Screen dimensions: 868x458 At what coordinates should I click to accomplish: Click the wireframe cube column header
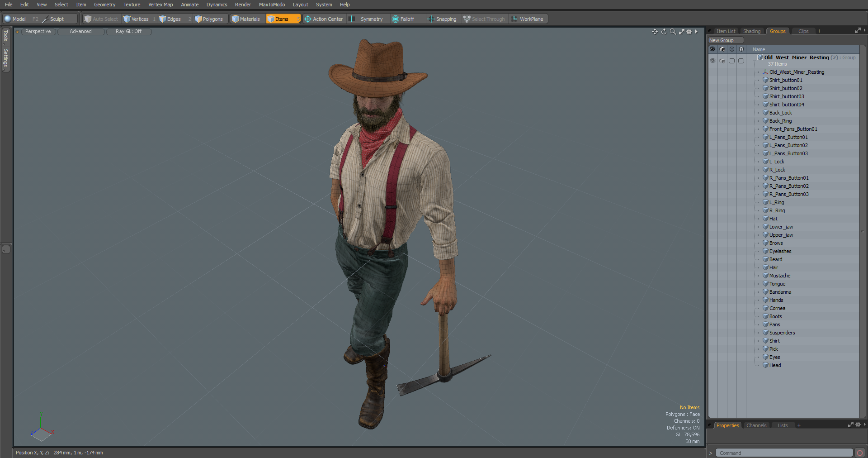732,49
